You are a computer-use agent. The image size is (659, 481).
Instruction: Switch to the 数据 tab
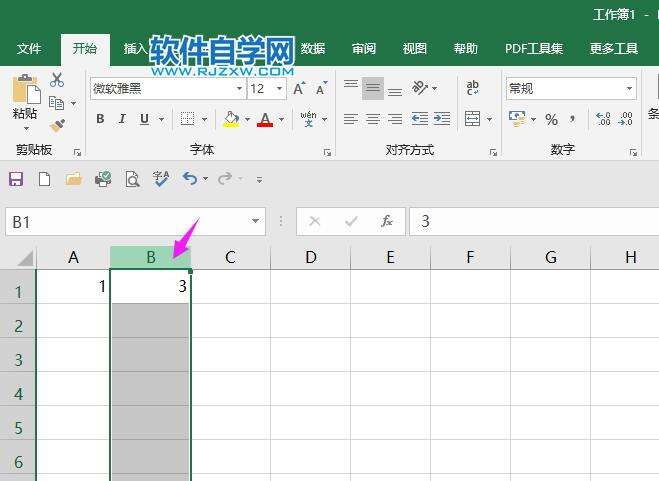(x=313, y=49)
